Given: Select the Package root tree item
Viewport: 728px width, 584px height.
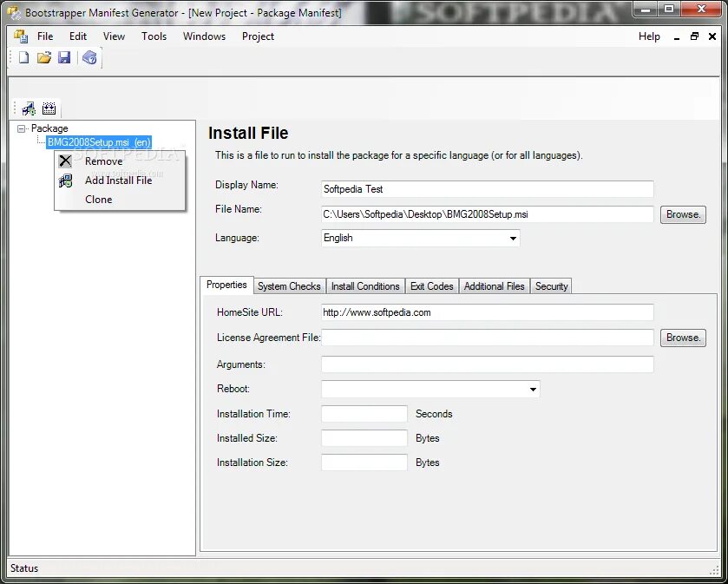Looking at the screenshot, I should (49, 128).
